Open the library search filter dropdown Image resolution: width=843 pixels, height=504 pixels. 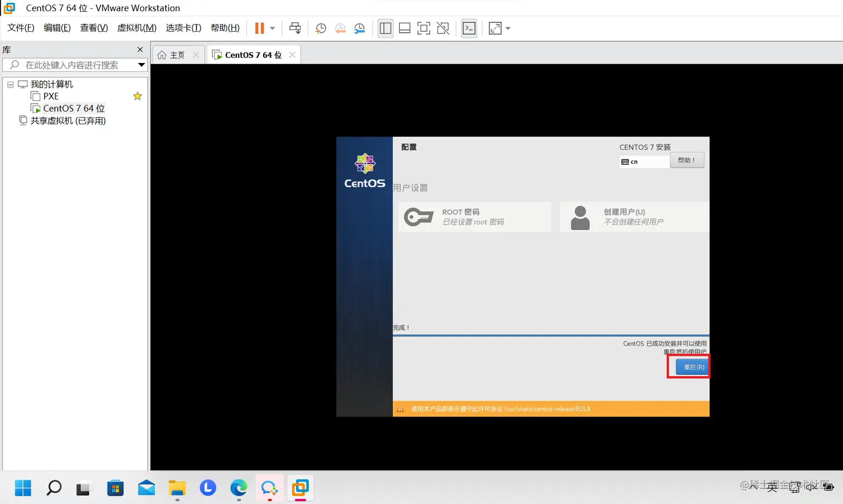(x=142, y=65)
